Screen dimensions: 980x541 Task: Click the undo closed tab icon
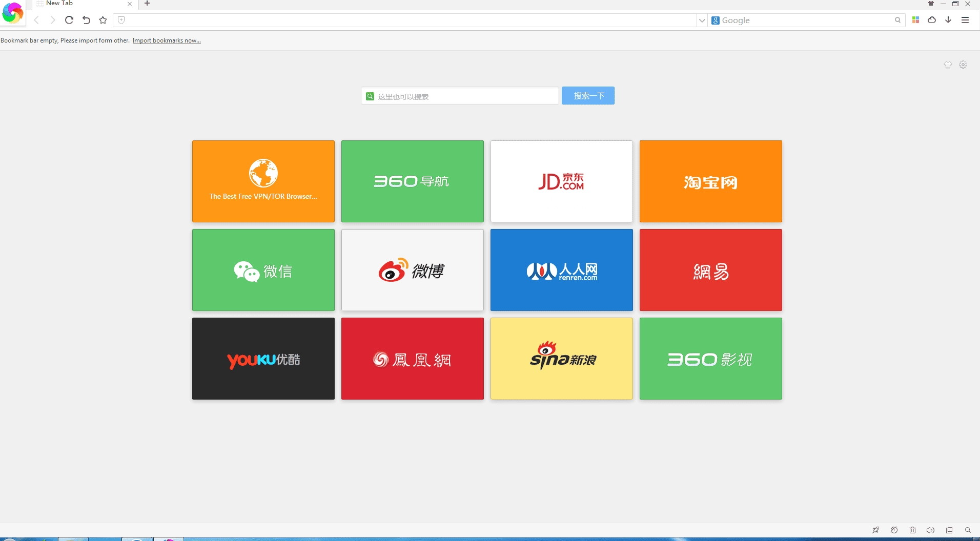[x=86, y=20]
